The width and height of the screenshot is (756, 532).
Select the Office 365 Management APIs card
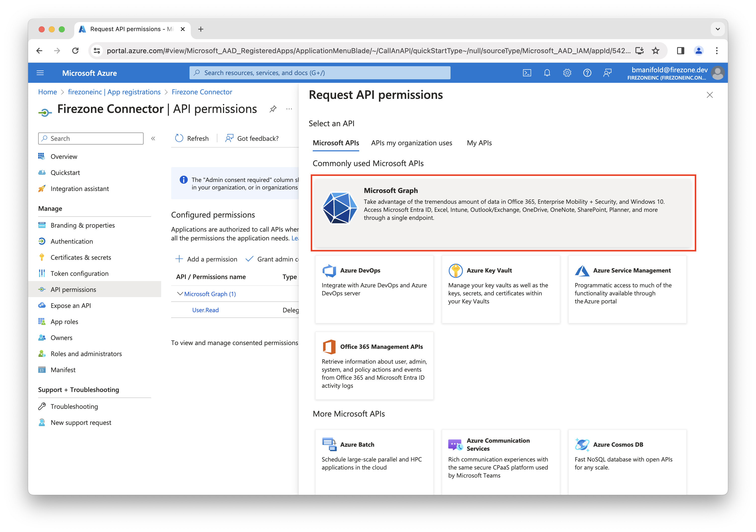click(374, 365)
